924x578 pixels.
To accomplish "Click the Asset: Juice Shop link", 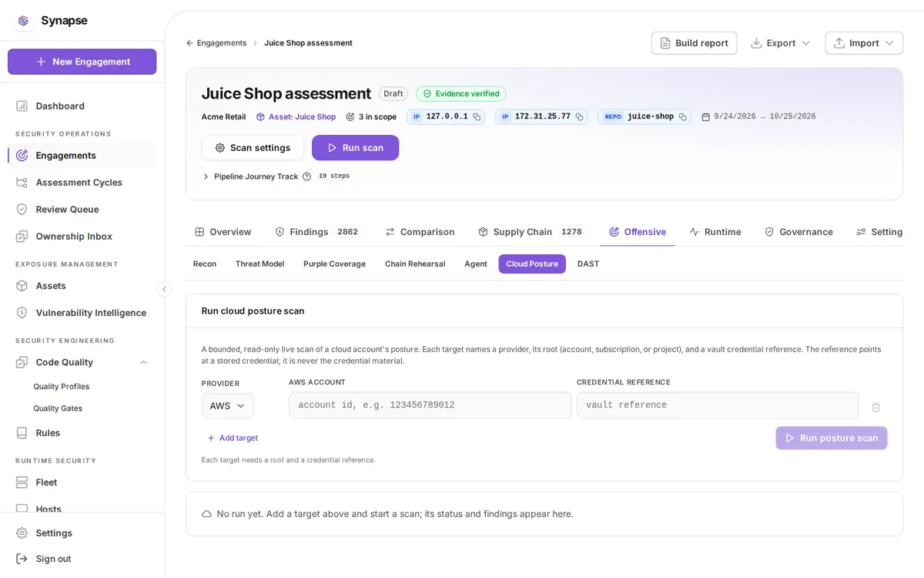I will click(302, 117).
